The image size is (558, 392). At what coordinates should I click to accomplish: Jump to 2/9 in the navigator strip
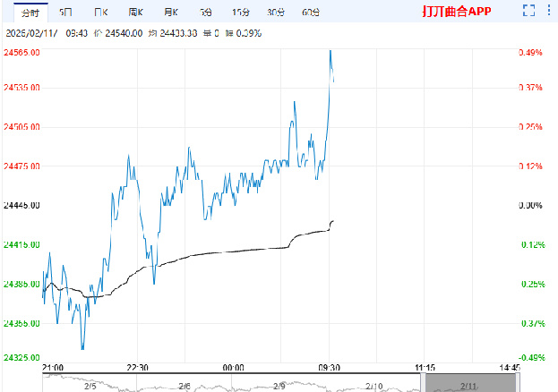click(278, 386)
